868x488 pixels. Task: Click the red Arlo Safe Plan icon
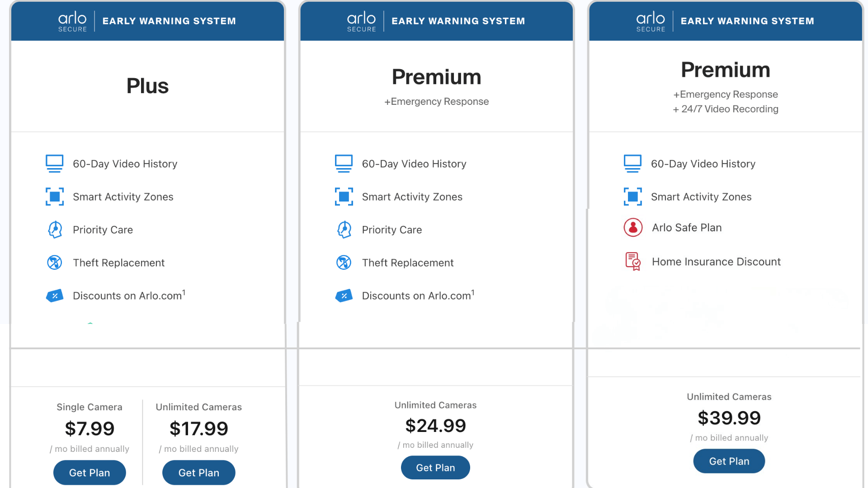633,227
